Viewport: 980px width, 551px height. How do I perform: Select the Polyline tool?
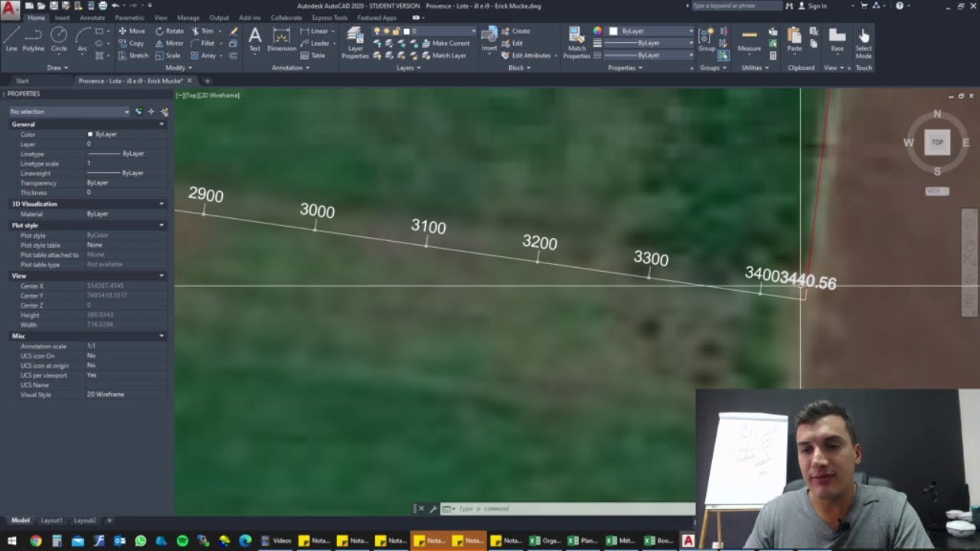pos(33,39)
